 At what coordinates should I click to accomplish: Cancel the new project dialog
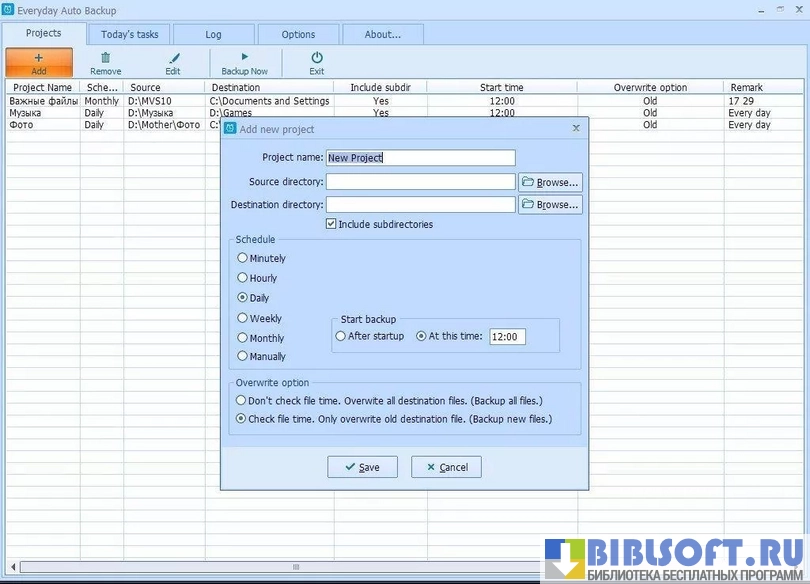(x=446, y=467)
